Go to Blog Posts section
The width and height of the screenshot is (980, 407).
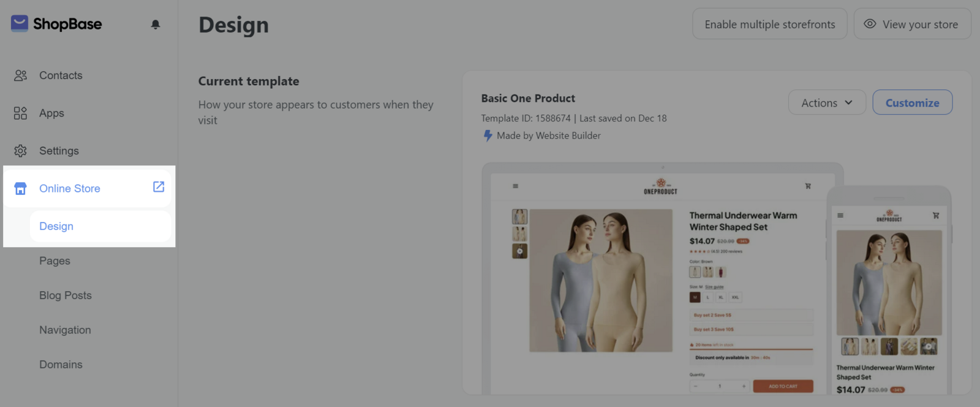pos(66,295)
